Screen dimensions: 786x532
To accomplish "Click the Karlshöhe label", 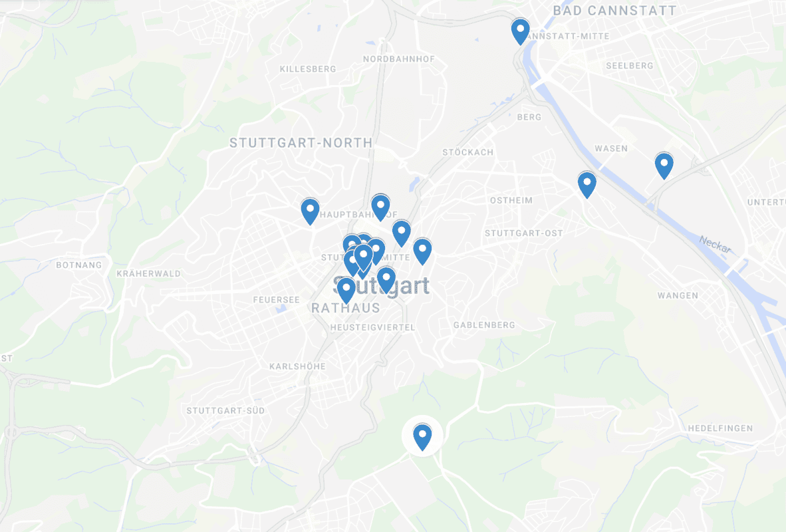I will point(297,366).
